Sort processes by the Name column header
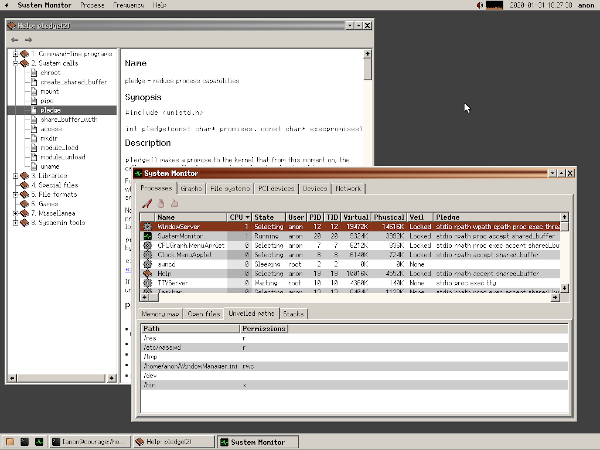The height and width of the screenshot is (450, 600). [x=191, y=217]
